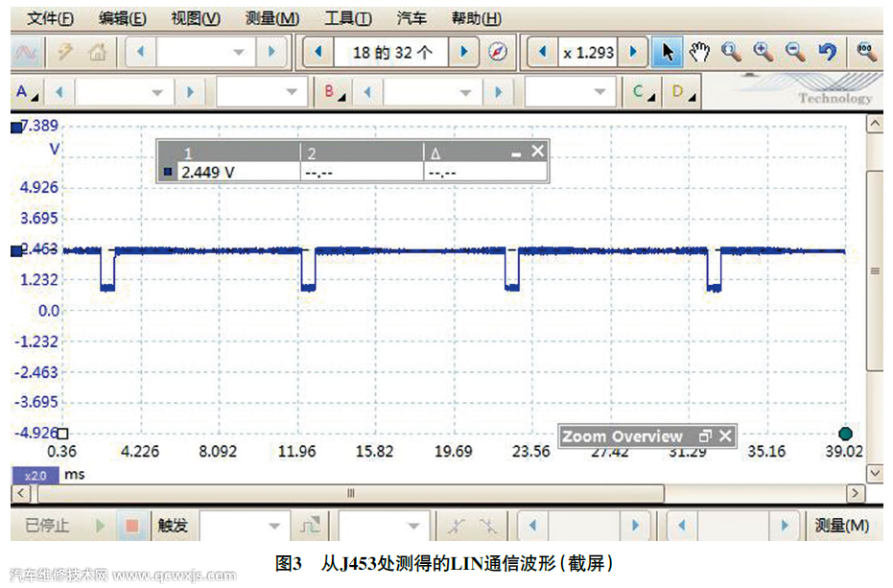Click the home setup icon
The image size is (893, 588).
pos(97,53)
